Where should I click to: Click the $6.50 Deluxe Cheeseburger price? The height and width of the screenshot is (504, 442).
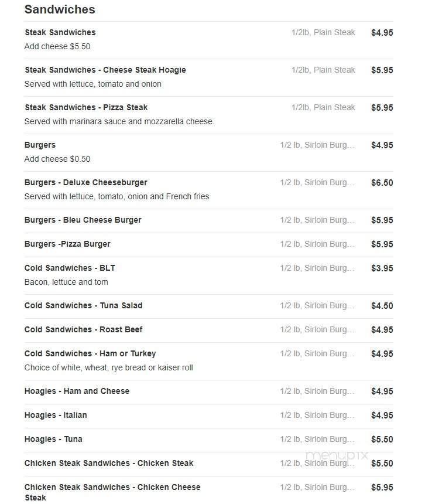click(x=382, y=183)
